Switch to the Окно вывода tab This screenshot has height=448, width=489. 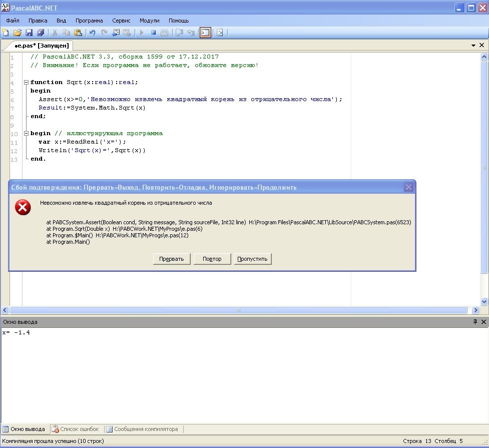pos(24,429)
